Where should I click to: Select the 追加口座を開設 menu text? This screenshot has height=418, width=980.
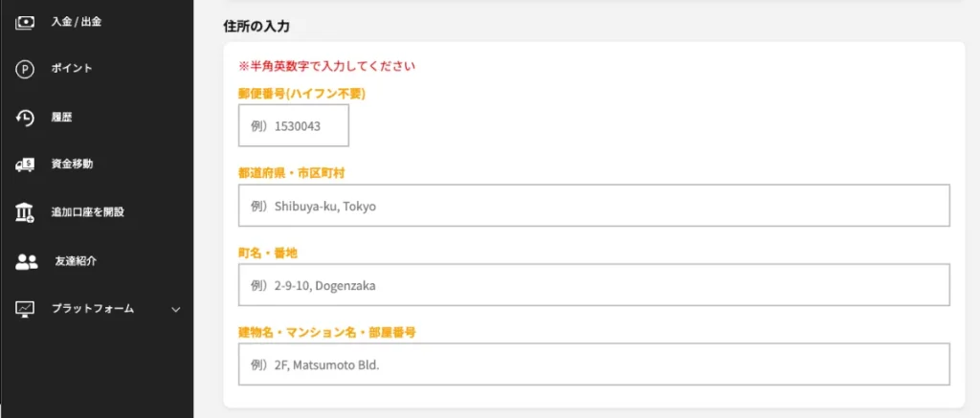[x=88, y=212]
